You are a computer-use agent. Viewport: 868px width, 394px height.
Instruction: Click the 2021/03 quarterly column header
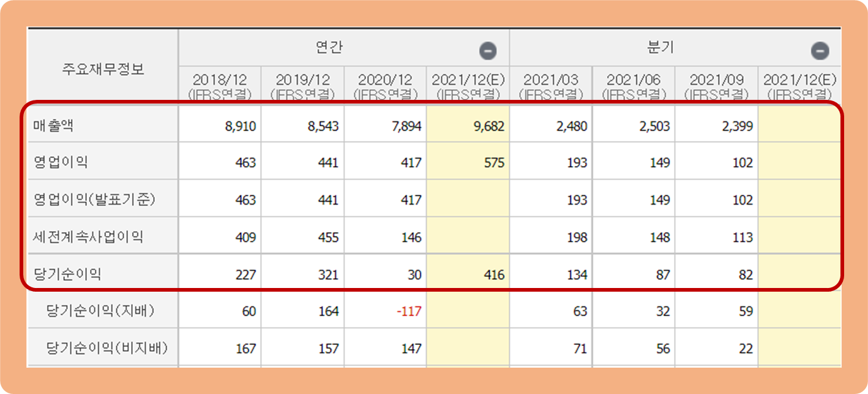(x=551, y=86)
